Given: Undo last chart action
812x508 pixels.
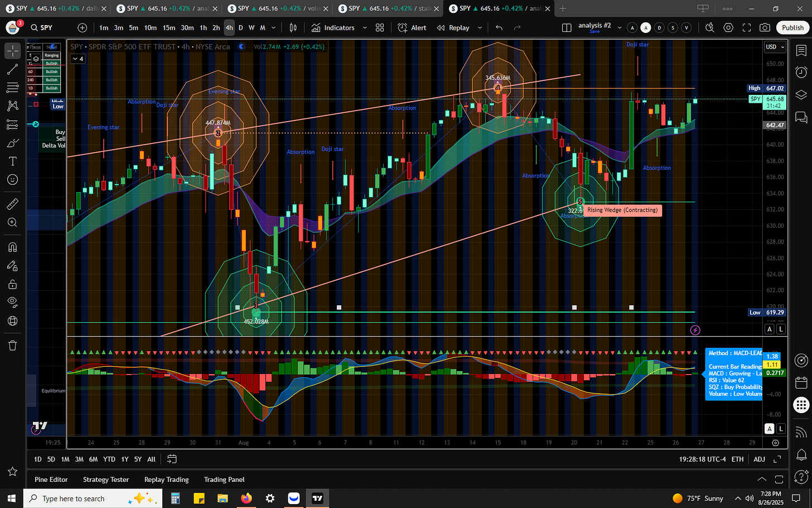Looking at the screenshot, I should tap(499, 28).
